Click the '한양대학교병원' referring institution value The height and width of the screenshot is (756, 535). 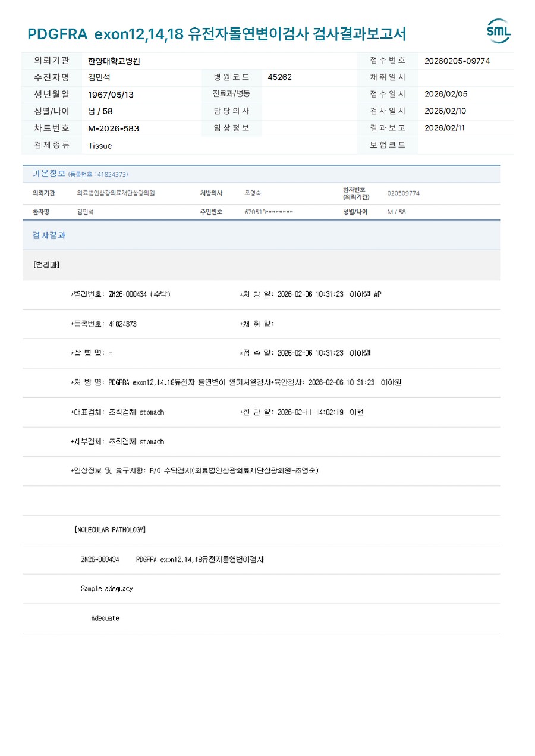pyautogui.click(x=114, y=61)
